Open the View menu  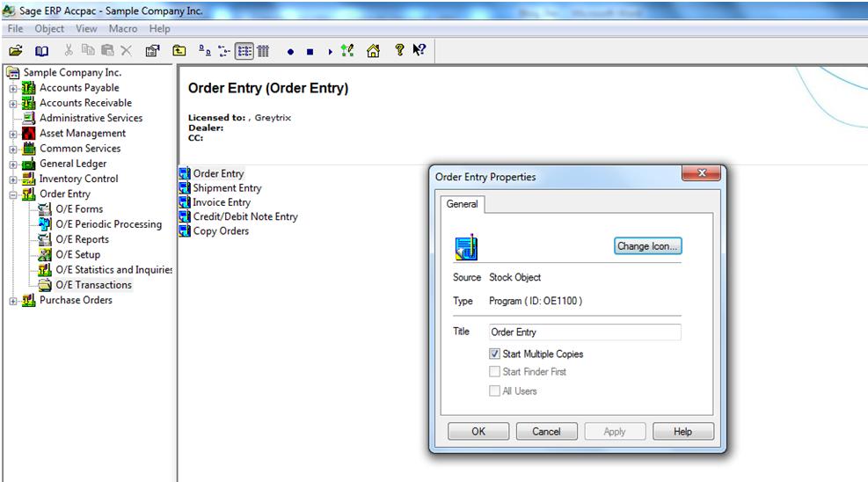pyautogui.click(x=86, y=28)
